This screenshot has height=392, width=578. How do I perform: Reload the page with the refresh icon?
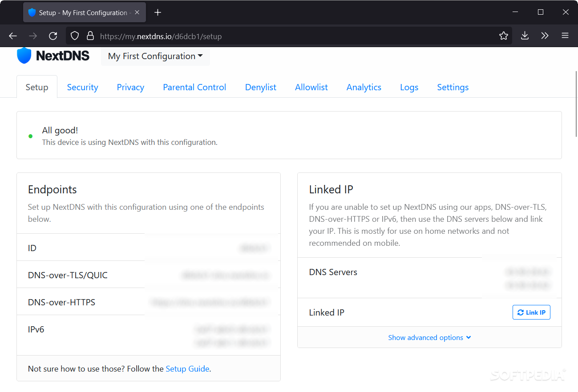(53, 36)
